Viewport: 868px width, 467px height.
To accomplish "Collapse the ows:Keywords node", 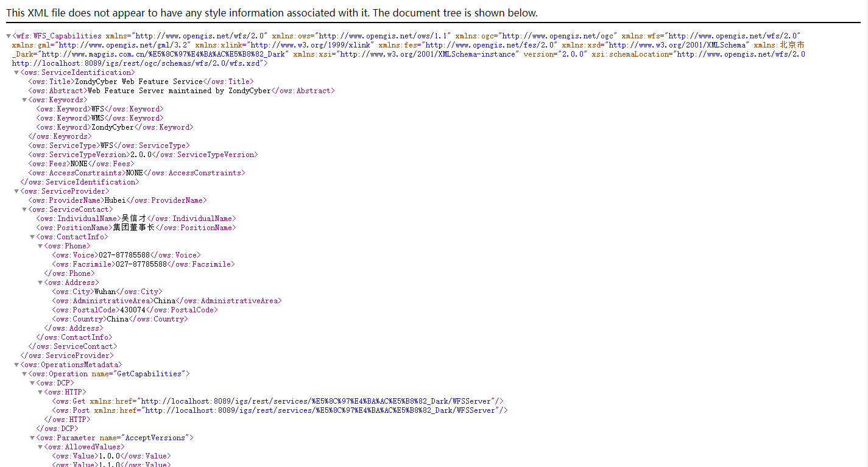I will point(24,100).
